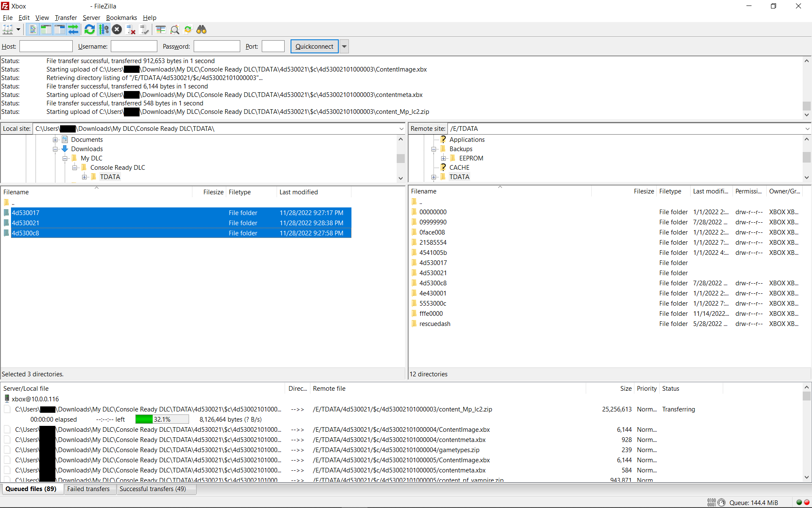Click the reconnect to last server icon
This screenshot has height=508, width=812.
pos(145,30)
